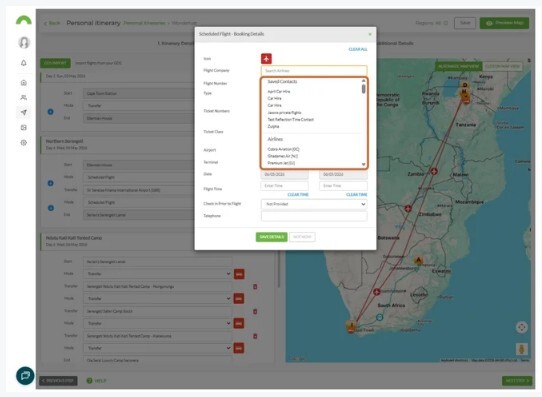The image size is (542, 397).
Task: Select the paper-plane itineraries icon in sidebar
Action: pos(24,112)
